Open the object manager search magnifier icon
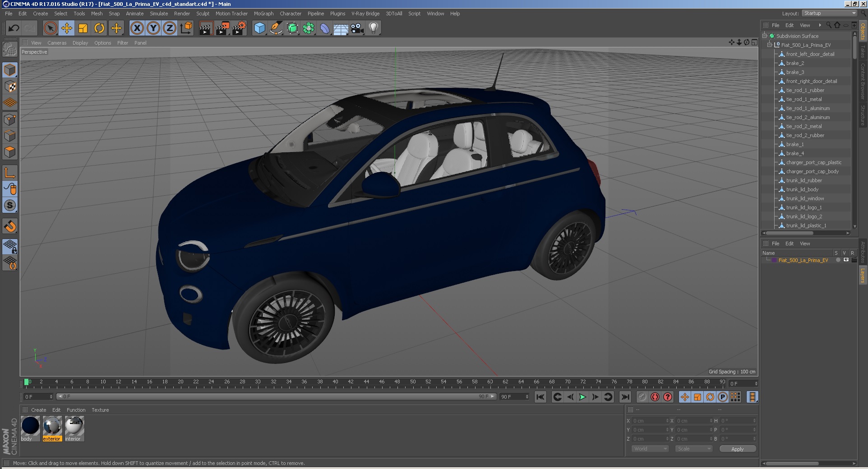868x469 pixels. click(x=829, y=25)
